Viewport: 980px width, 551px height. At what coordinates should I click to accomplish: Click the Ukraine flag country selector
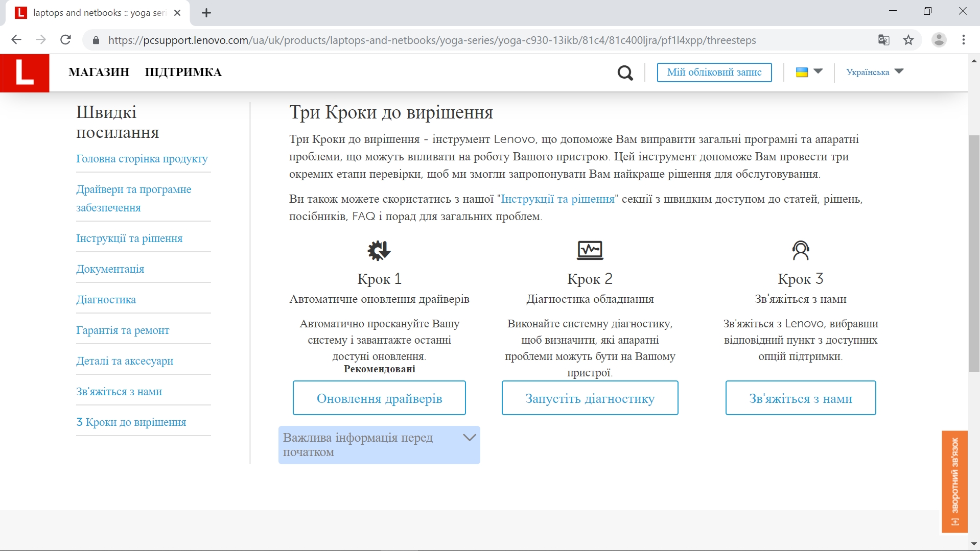[809, 72]
